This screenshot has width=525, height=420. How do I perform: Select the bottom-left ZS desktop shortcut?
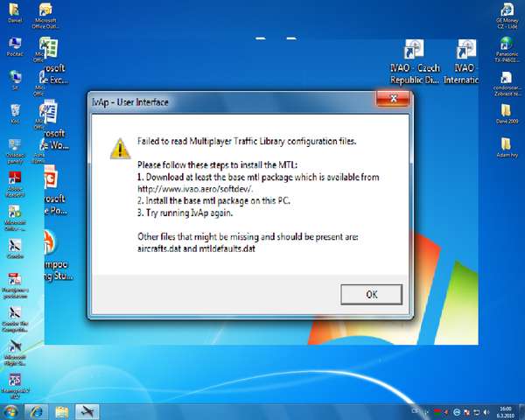click(15, 386)
